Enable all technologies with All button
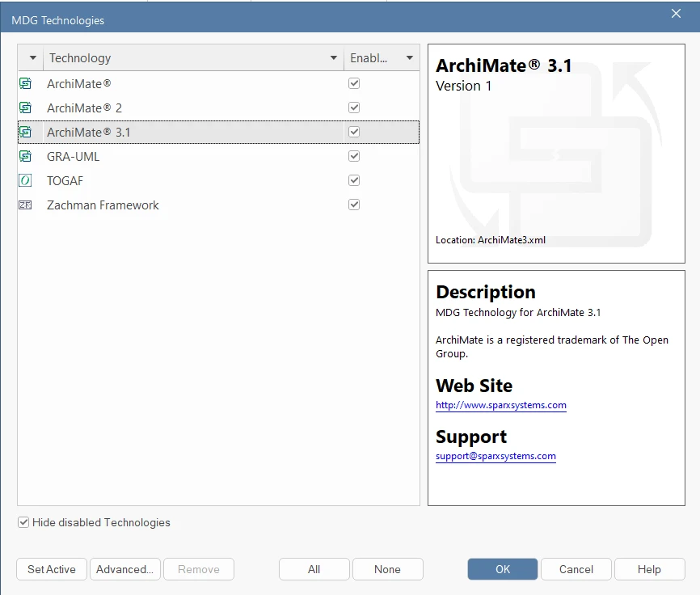 click(x=314, y=569)
